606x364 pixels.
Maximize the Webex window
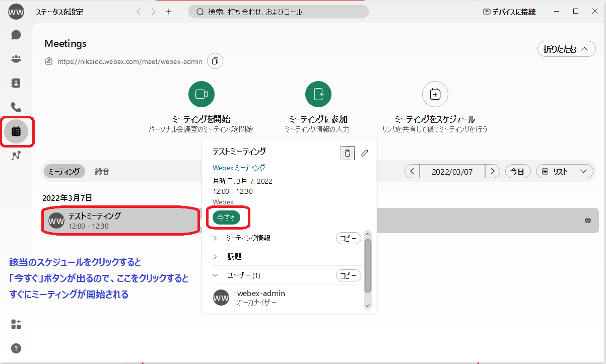pos(576,11)
